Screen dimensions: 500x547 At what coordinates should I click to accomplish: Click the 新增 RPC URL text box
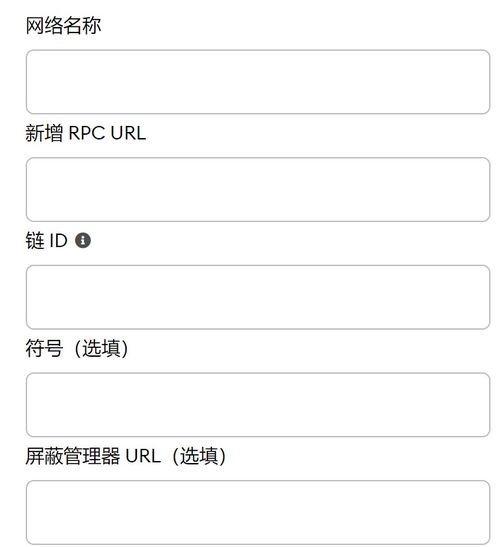(258, 189)
